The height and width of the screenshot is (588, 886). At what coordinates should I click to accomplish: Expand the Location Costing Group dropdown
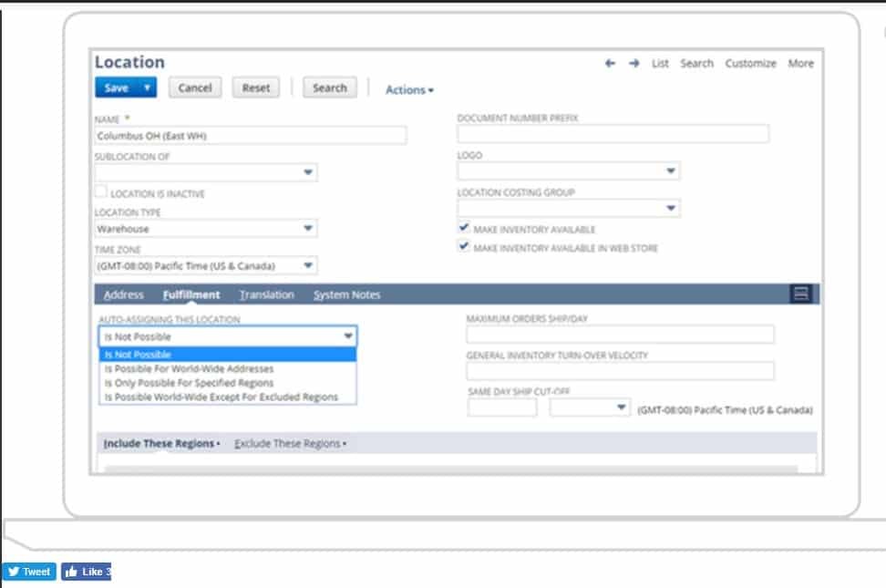(x=671, y=209)
